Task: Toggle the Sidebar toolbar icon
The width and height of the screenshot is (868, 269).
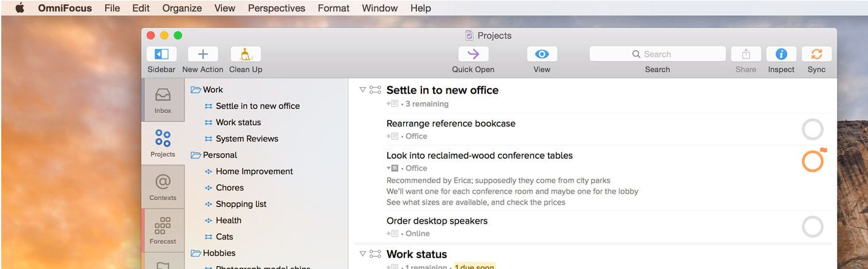Action: [x=161, y=55]
